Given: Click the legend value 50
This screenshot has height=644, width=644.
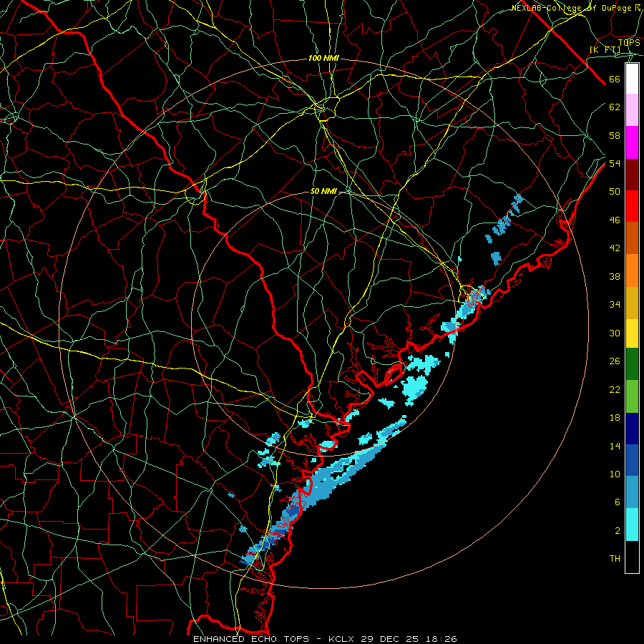Looking at the screenshot, I should point(615,192).
